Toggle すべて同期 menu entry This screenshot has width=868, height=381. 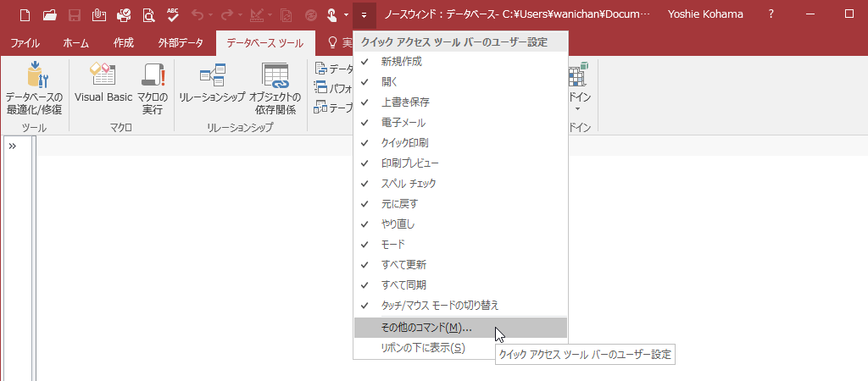click(x=460, y=284)
